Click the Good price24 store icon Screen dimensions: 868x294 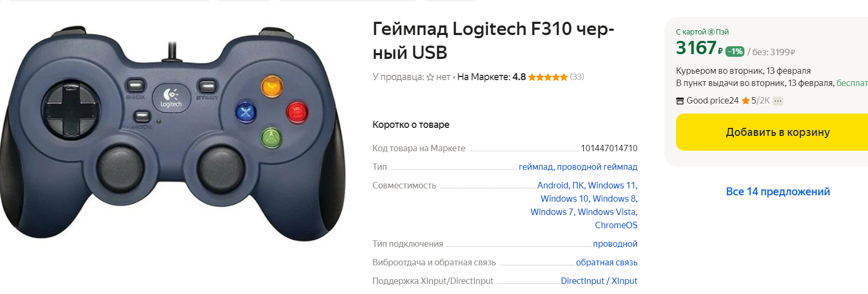tap(680, 101)
